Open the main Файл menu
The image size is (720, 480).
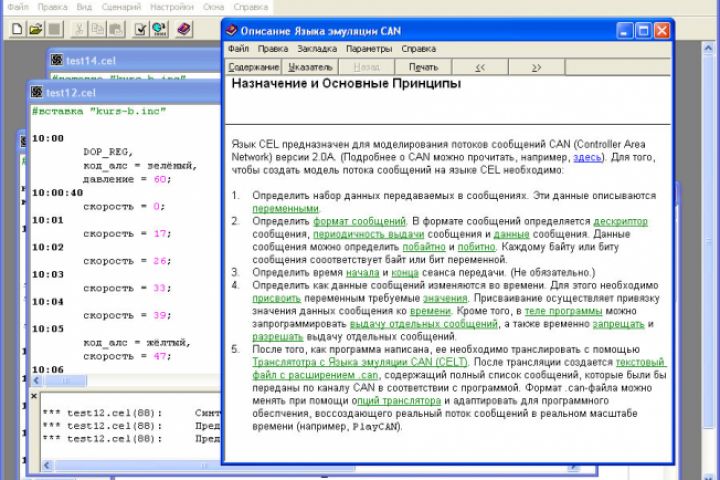pos(18,7)
